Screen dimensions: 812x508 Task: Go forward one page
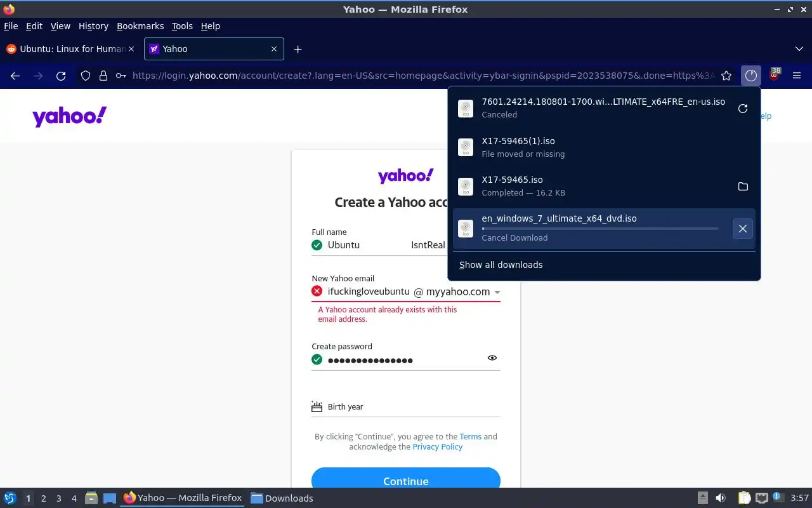pos(38,76)
